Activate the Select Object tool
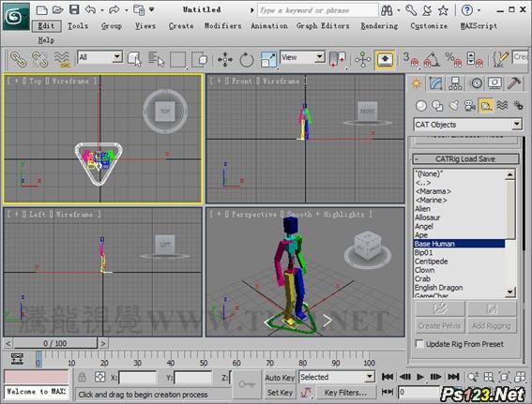 tap(134, 59)
